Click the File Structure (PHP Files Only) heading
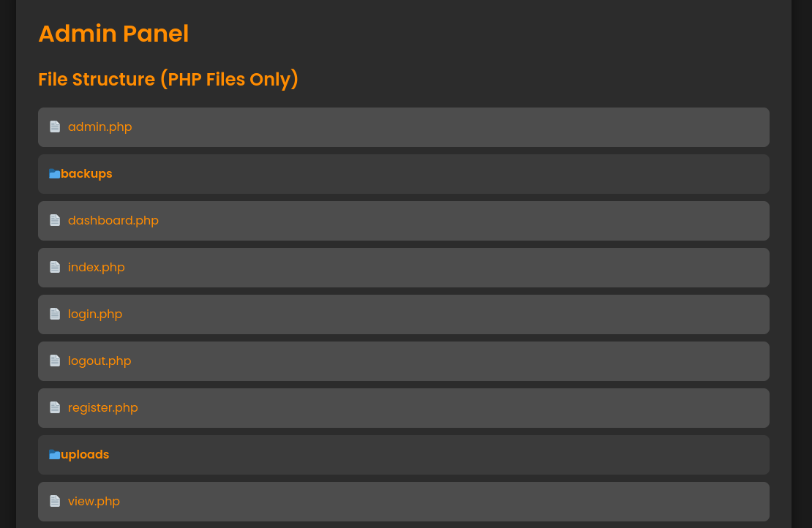 pyautogui.click(x=168, y=79)
